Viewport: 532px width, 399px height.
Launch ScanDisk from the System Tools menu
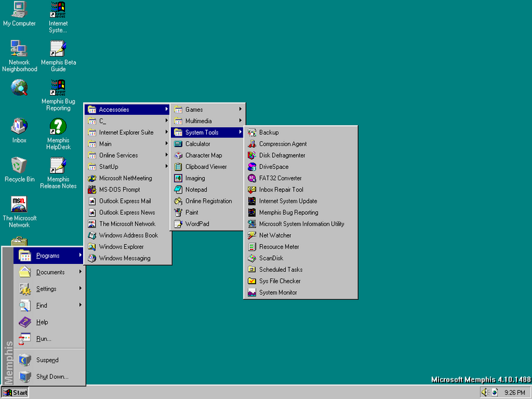(x=271, y=258)
